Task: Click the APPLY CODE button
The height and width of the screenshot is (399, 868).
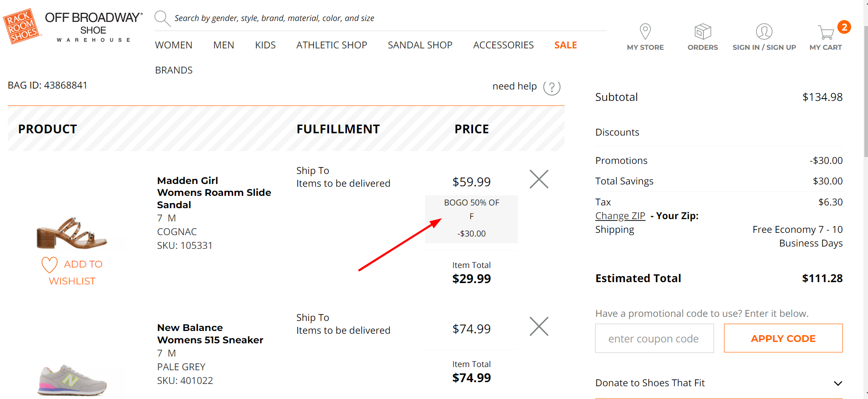Action: click(783, 338)
